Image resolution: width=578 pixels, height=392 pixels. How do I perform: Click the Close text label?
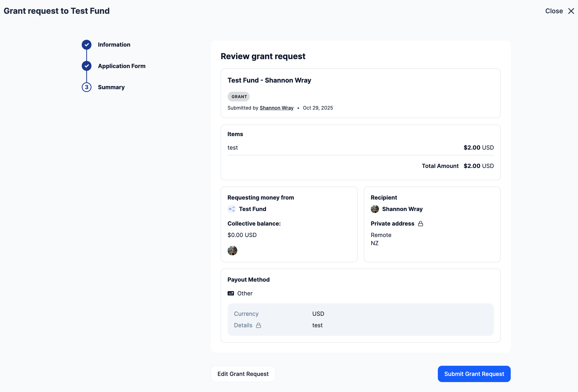(x=554, y=11)
